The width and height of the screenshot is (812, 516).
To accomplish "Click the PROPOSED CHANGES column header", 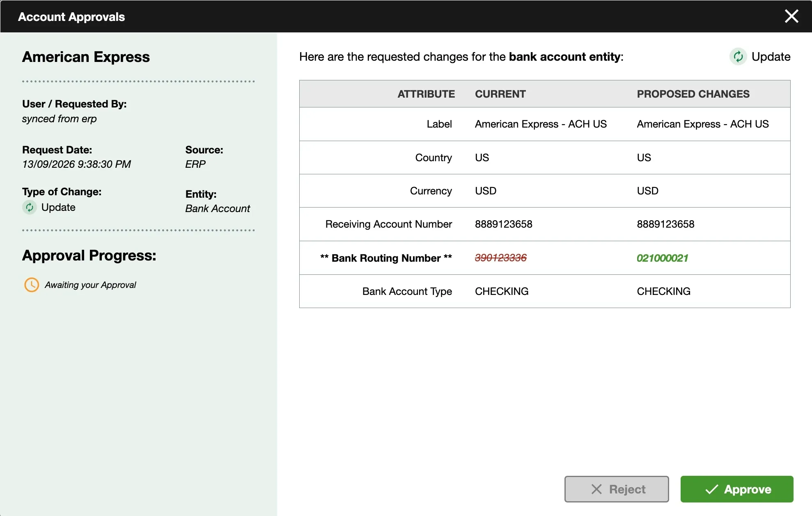I will (x=693, y=94).
